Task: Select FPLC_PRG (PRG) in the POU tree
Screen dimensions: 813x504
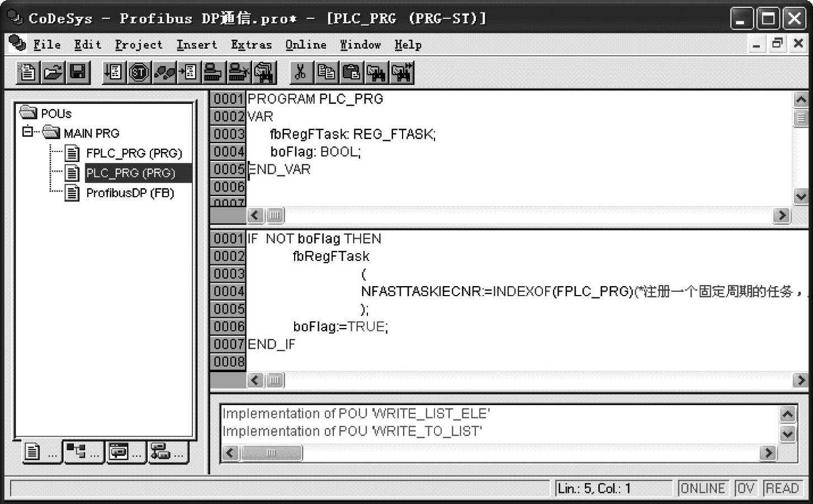Action: [134, 153]
